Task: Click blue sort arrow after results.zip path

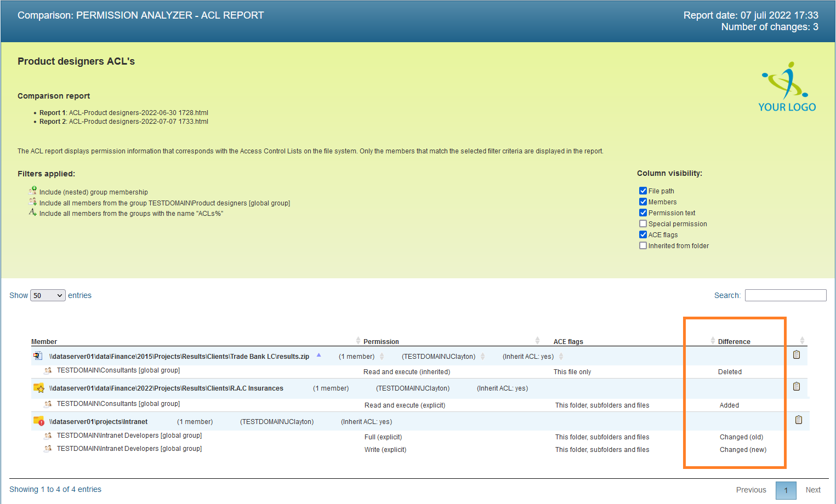Action: (x=319, y=355)
